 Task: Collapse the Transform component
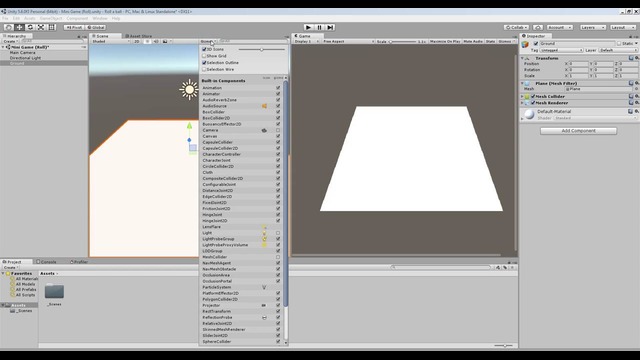[x=522, y=58]
